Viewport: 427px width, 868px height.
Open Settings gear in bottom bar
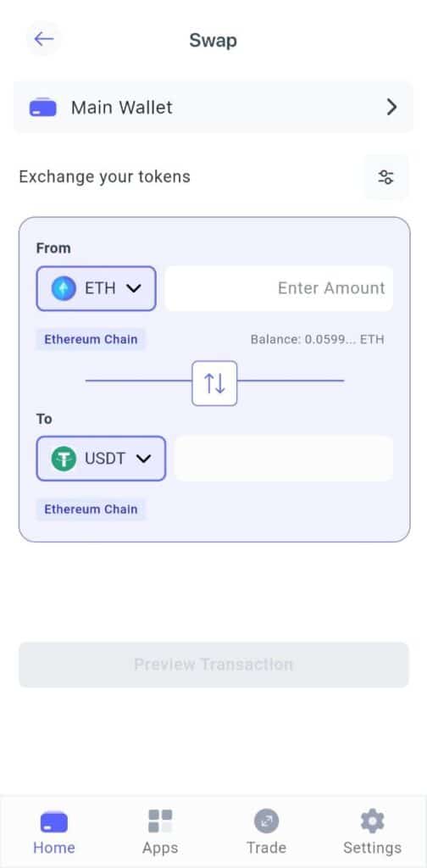pos(372,821)
